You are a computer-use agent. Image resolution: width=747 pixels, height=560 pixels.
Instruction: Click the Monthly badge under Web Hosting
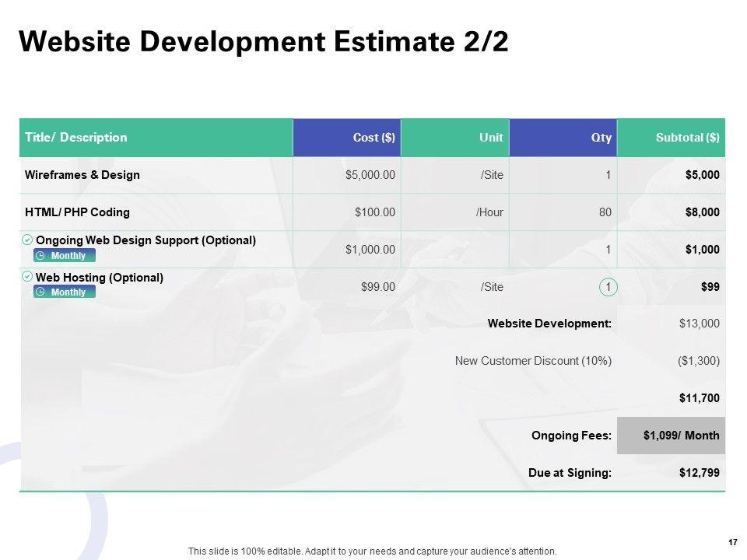tap(65, 292)
